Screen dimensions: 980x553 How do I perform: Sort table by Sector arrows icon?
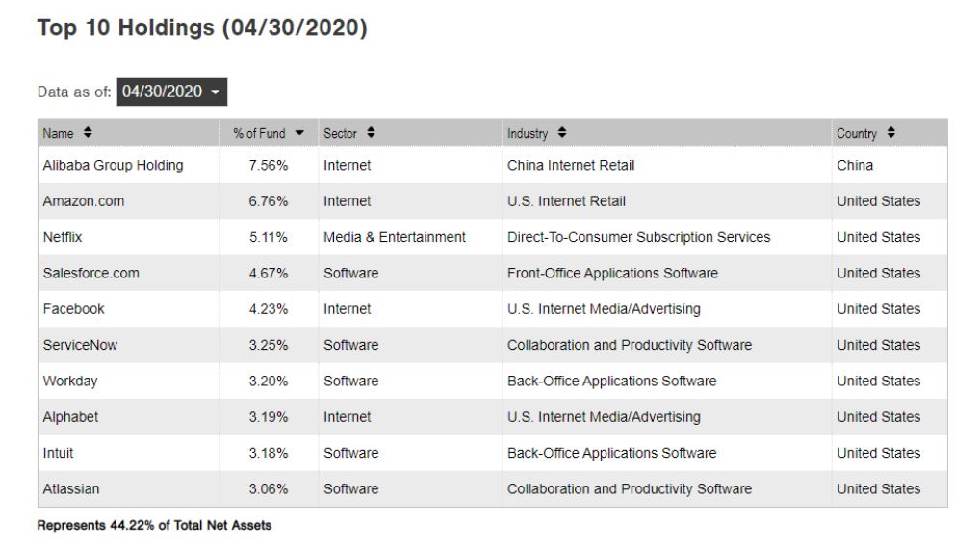(371, 134)
